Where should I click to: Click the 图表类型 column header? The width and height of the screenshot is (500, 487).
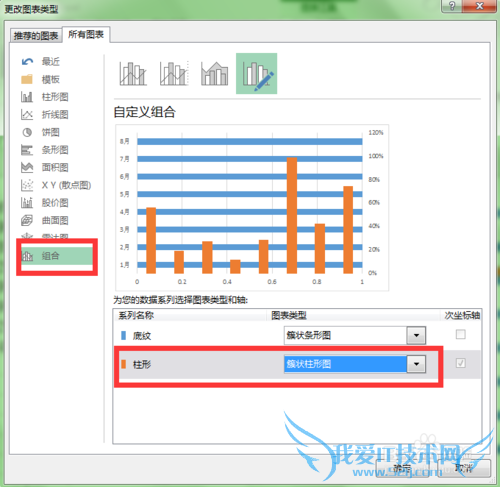[x=289, y=315]
